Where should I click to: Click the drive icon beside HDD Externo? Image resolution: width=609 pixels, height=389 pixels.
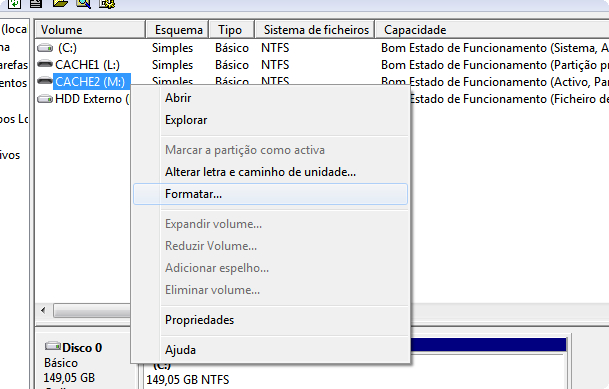click(45, 99)
